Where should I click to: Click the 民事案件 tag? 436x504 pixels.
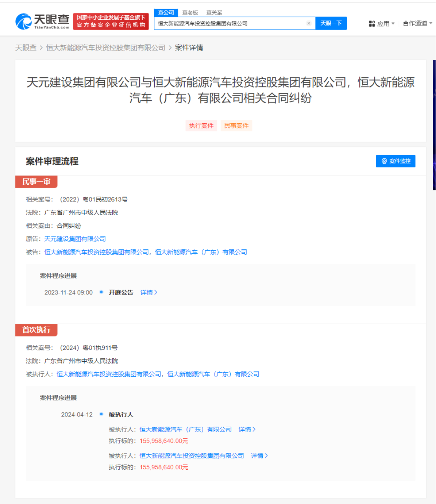(x=236, y=126)
